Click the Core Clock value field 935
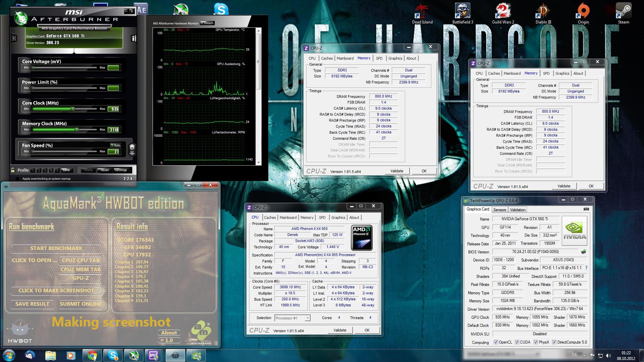The width and height of the screenshot is (644, 362). [x=113, y=109]
